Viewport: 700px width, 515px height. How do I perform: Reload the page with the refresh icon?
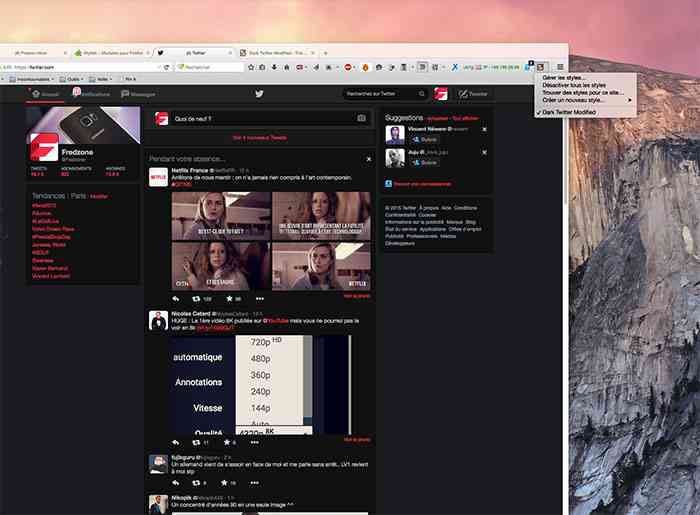167,67
